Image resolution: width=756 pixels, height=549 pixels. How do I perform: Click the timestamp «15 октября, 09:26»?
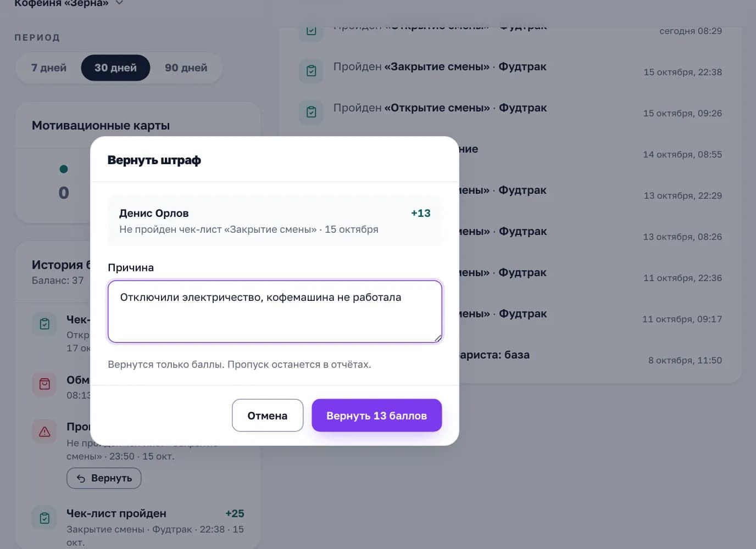683,114
